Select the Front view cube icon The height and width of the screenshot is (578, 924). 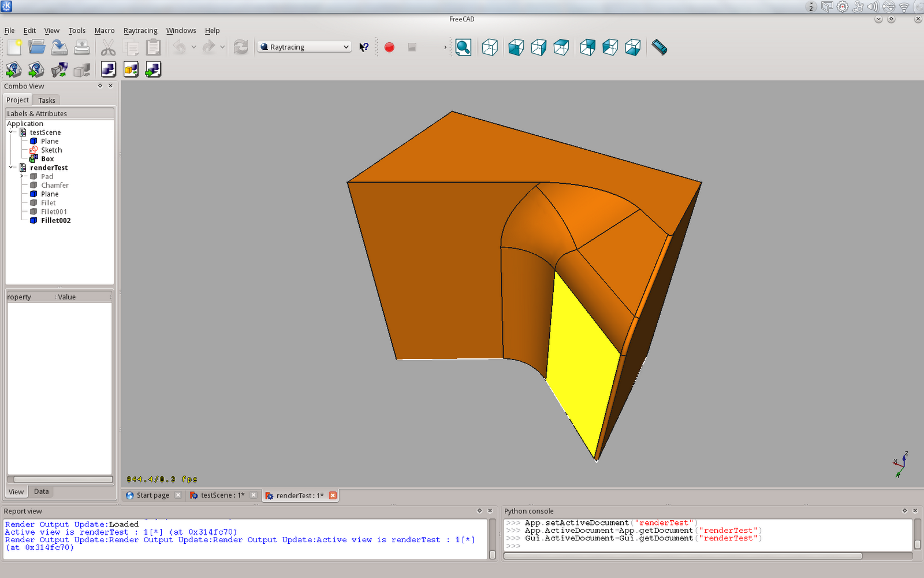pos(516,47)
